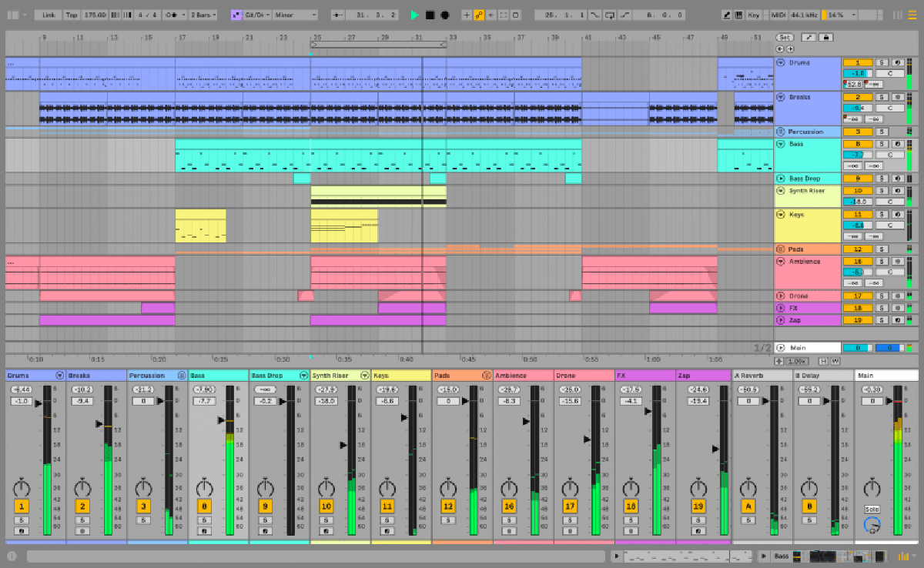Click the lock icon above the track list
This screenshot has width=924, height=568.
pyautogui.click(x=825, y=37)
